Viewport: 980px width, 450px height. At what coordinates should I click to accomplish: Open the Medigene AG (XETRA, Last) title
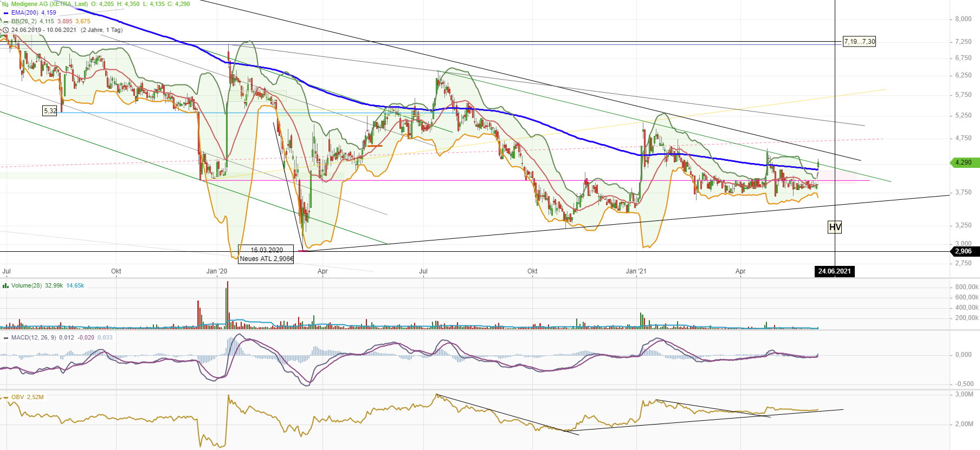49,4
